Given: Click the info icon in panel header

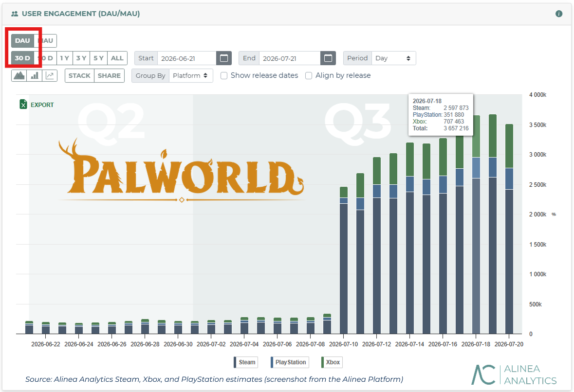Looking at the screenshot, I should (x=558, y=14).
